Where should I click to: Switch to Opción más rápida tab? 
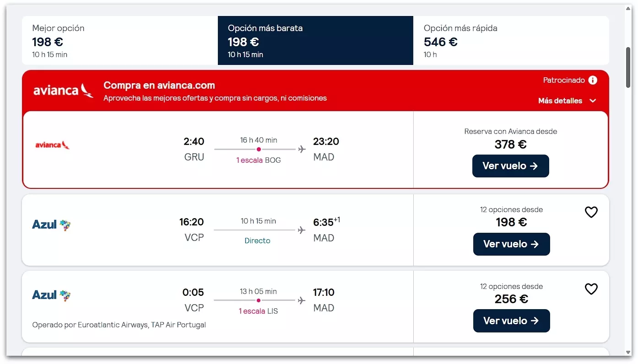tap(511, 41)
